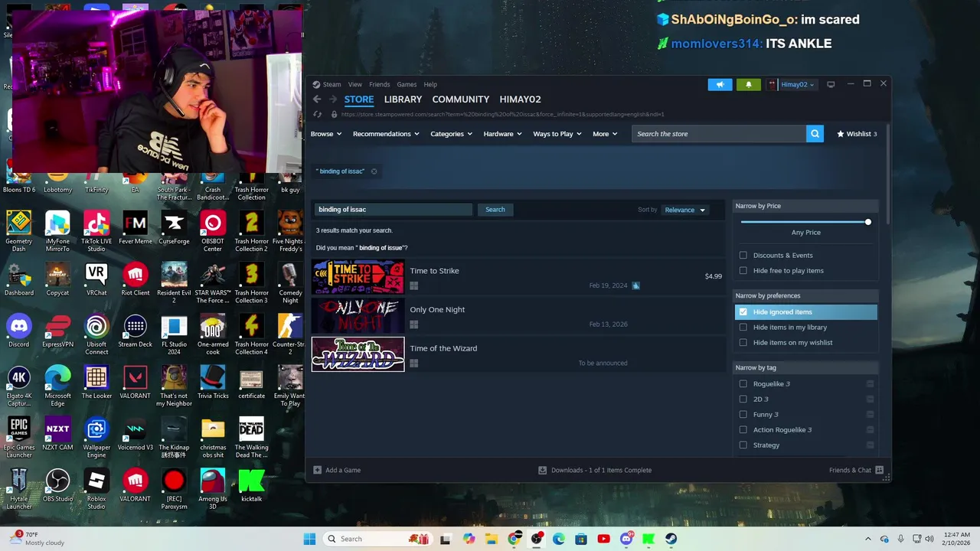Click the "Search the store" input field
The width and height of the screenshot is (980, 551).
click(x=719, y=134)
